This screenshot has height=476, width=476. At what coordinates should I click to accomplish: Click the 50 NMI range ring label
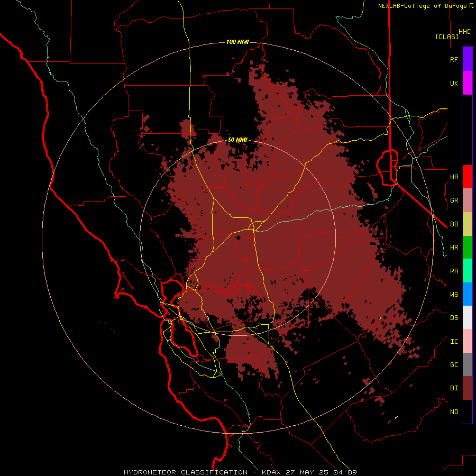[237, 140]
